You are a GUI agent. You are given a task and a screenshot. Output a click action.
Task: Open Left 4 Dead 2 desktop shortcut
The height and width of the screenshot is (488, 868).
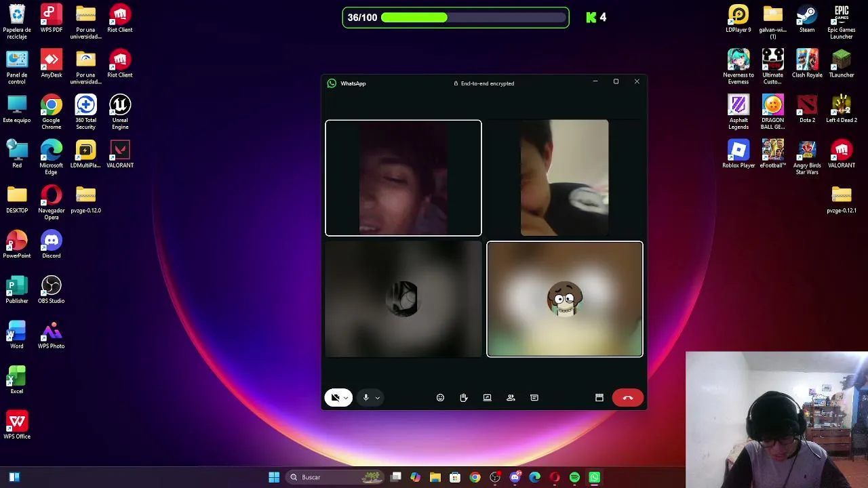point(842,108)
